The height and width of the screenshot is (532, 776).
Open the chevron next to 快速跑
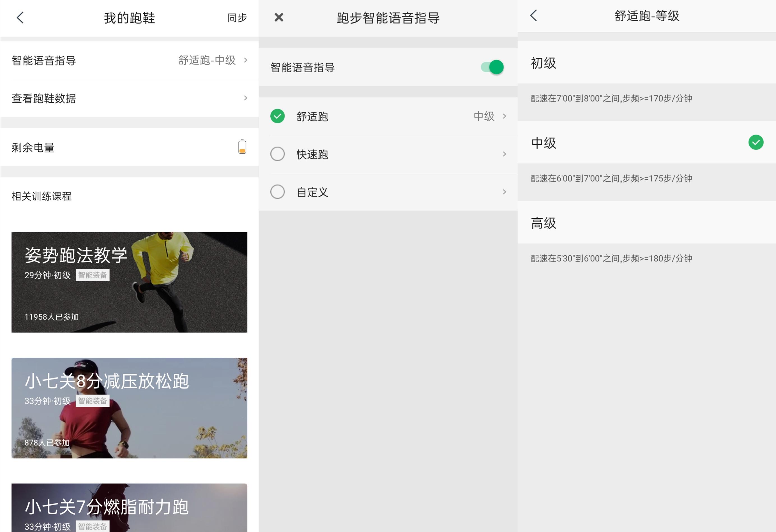[505, 154]
